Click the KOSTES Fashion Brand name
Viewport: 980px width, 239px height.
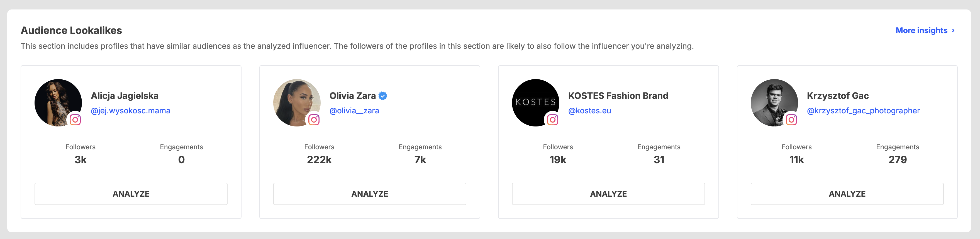pyautogui.click(x=618, y=96)
